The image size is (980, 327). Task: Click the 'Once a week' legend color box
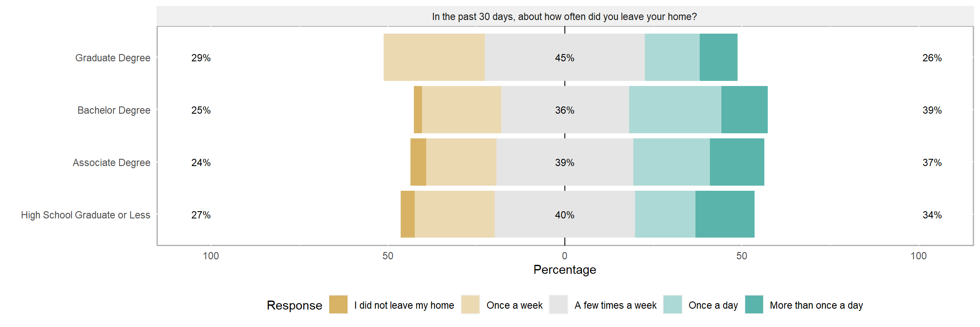point(470,304)
